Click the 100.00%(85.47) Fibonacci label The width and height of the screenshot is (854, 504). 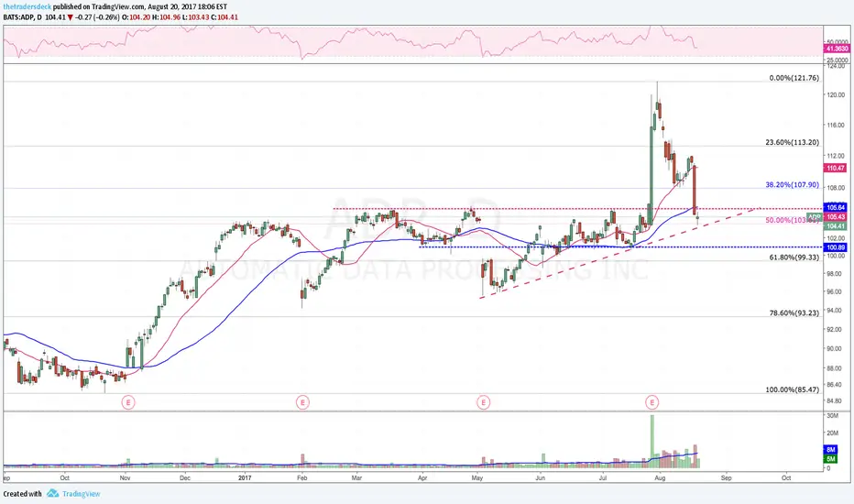pyautogui.click(x=792, y=389)
